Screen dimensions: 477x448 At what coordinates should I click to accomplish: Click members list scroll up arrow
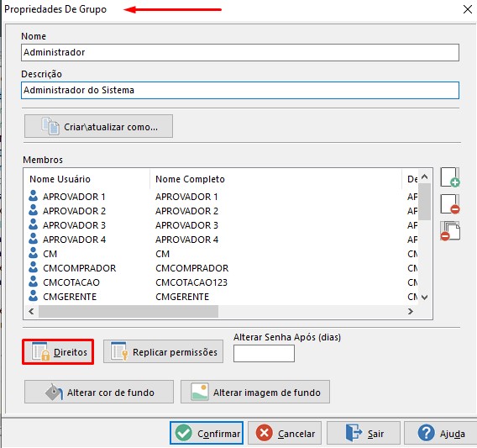point(425,177)
